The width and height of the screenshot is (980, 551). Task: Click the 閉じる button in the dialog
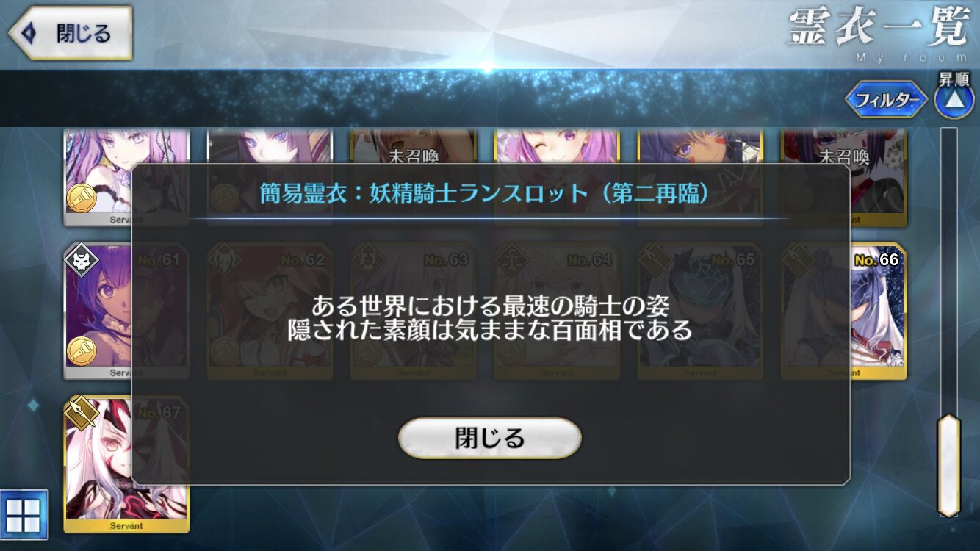pyautogui.click(x=490, y=439)
